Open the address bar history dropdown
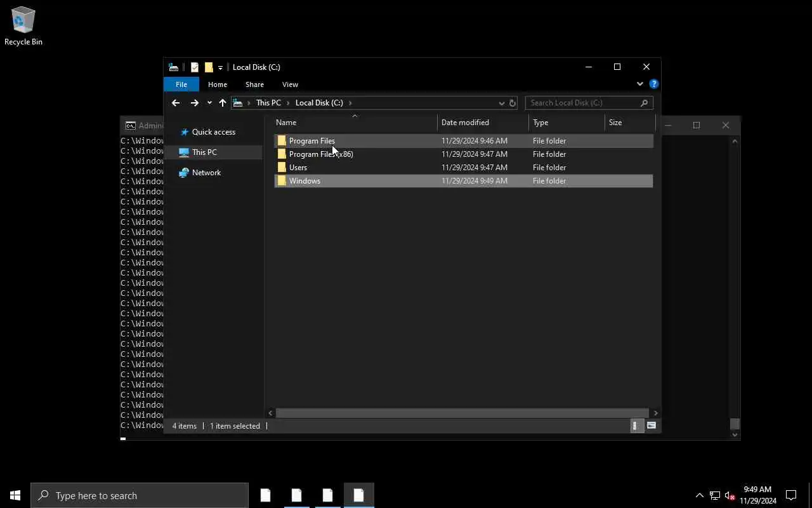This screenshot has width=812, height=508. click(x=501, y=103)
